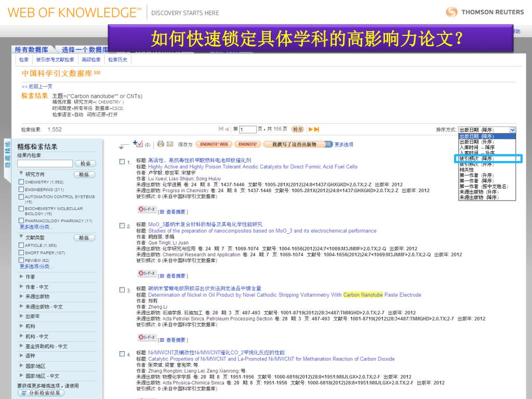Check the ENGINEERING (211) refine box

21,189
